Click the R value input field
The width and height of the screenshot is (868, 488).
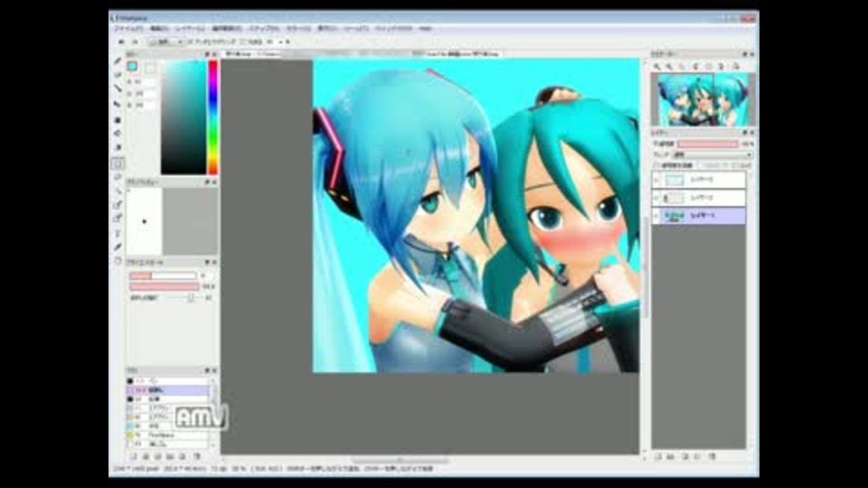pyautogui.click(x=146, y=82)
